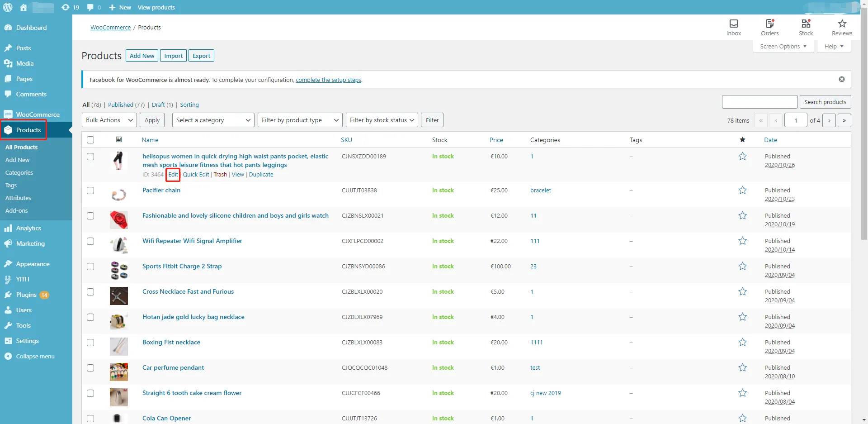The height and width of the screenshot is (424, 868).
Task: Click the Add New product button
Action: point(142,56)
